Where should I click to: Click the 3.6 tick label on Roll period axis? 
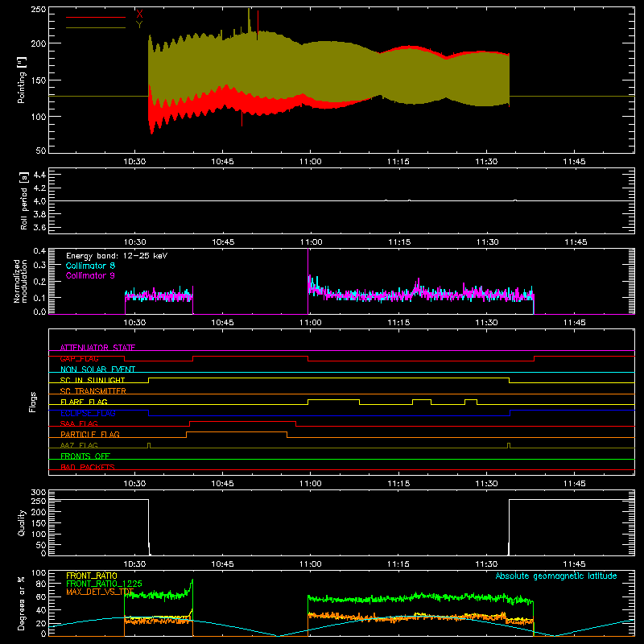39,227
